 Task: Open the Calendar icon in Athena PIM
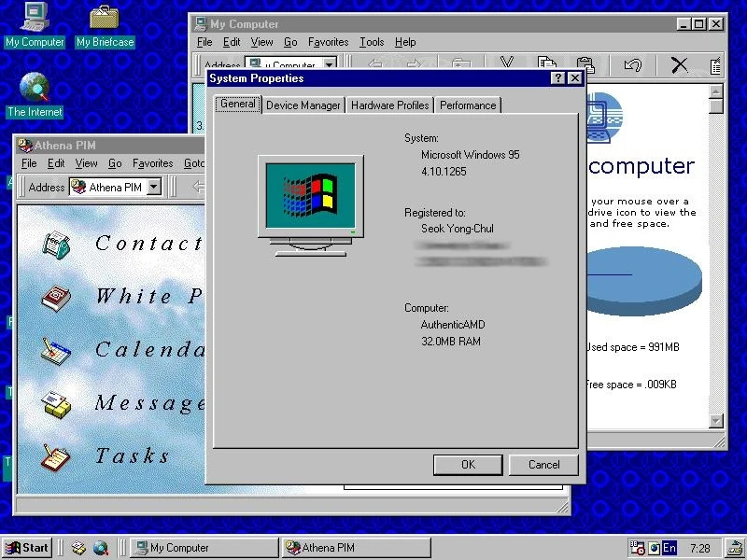pyautogui.click(x=56, y=351)
